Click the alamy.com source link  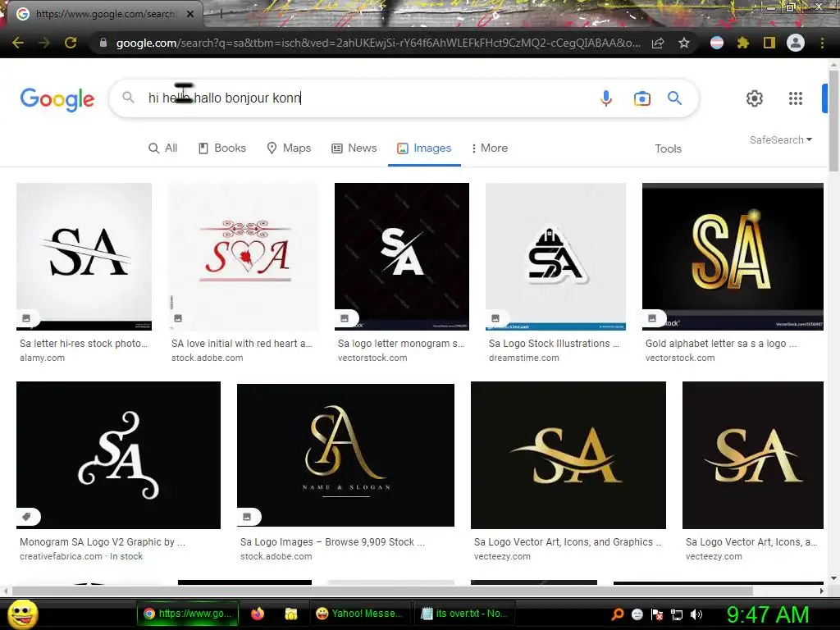[x=43, y=358]
